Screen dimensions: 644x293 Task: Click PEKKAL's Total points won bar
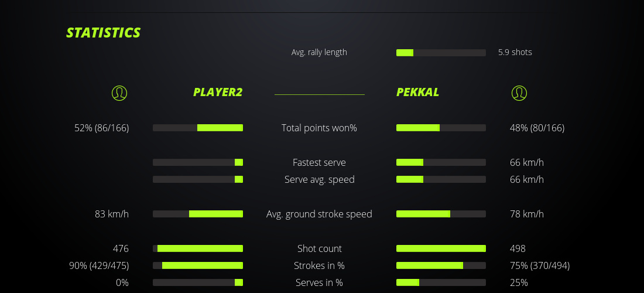pos(441,128)
